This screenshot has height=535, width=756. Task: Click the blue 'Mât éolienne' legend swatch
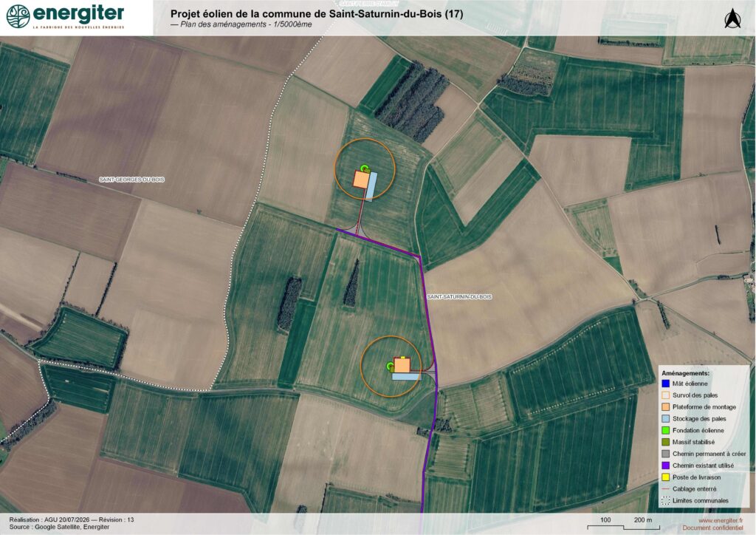pyautogui.click(x=666, y=384)
